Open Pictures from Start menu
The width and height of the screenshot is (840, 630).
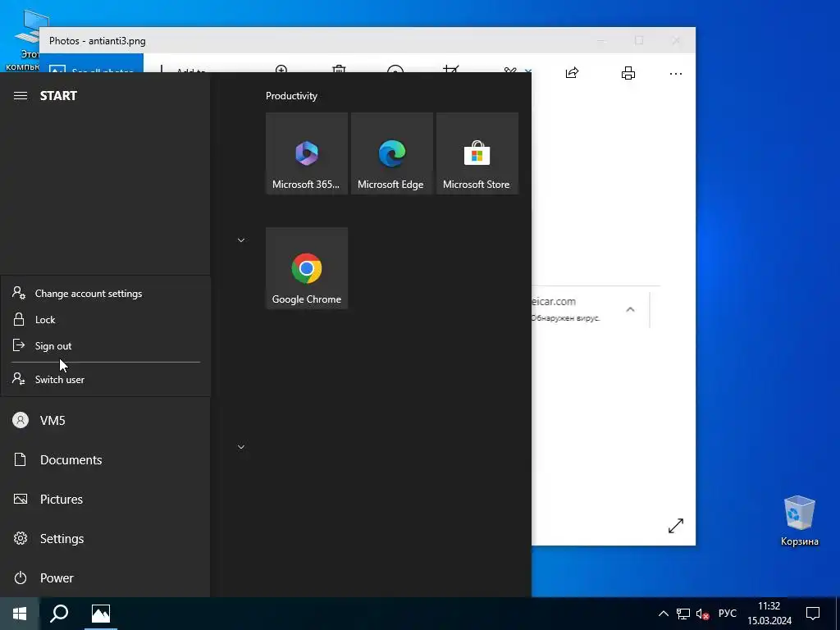pyautogui.click(x=105, y=500)
